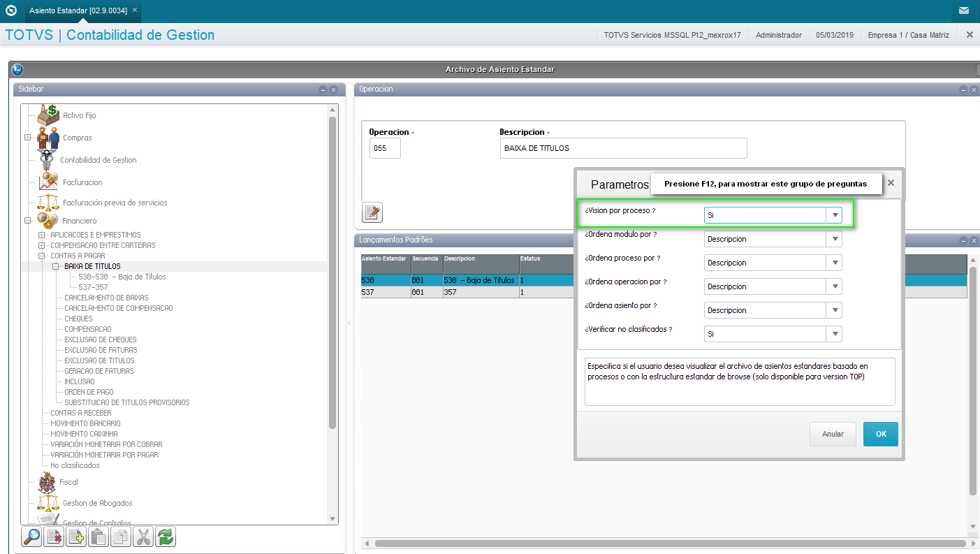Click the add document icon with yellow plus
The width and height of the screenshot is (980, 554).
click(x=76, y=537)
